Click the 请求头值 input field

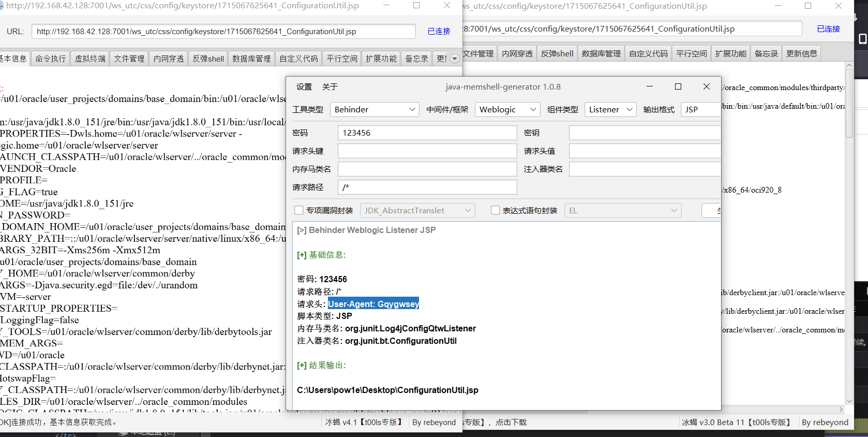(645, 151)
